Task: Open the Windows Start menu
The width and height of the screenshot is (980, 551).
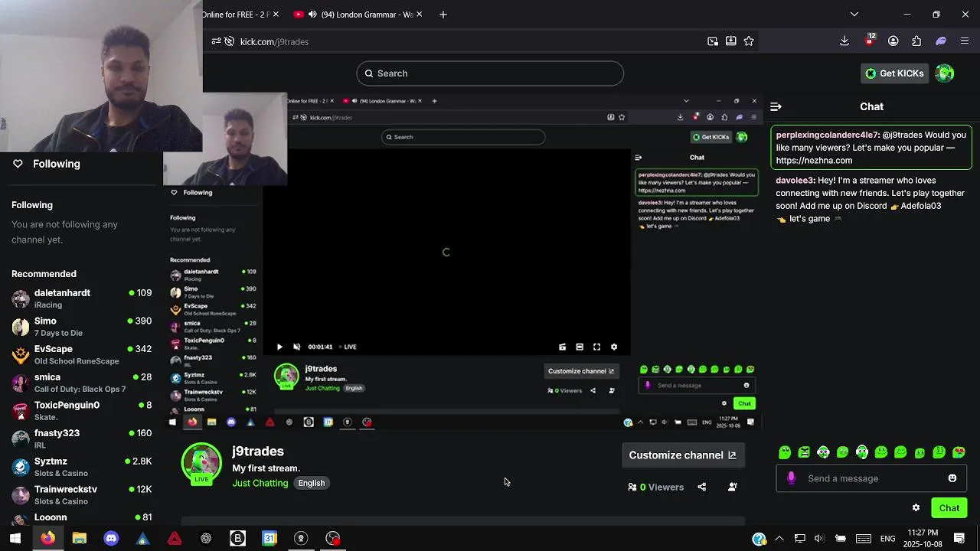Action: 15,538
